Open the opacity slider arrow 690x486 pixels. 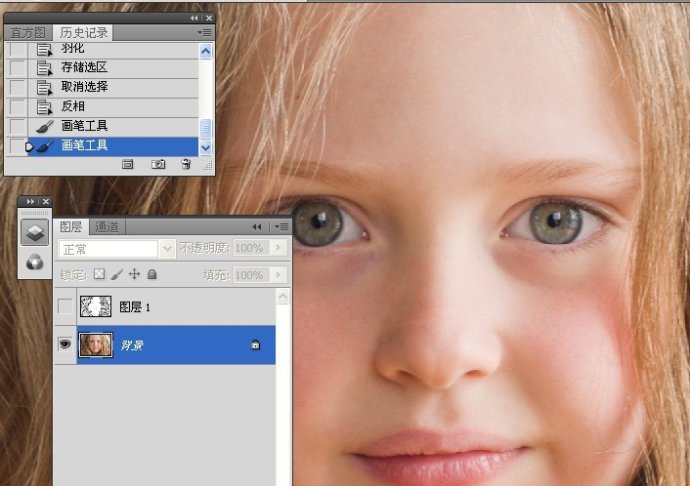tap(279, 248)
